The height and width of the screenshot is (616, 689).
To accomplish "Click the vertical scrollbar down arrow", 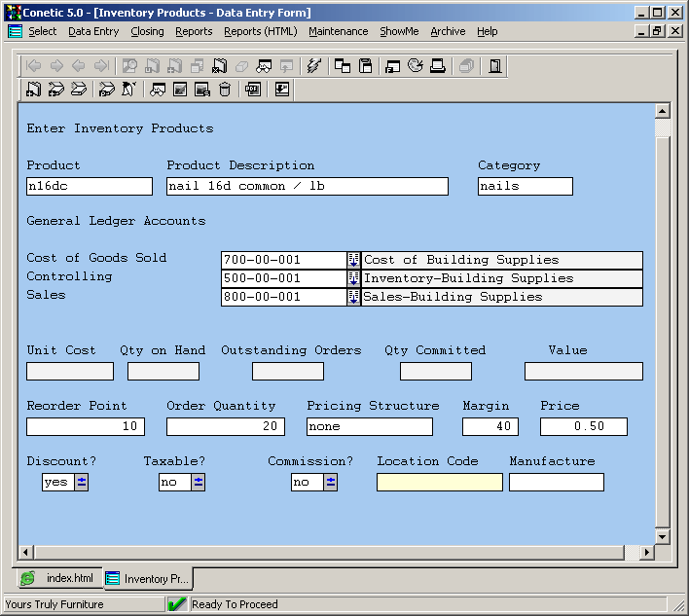I will click(663, 536).
